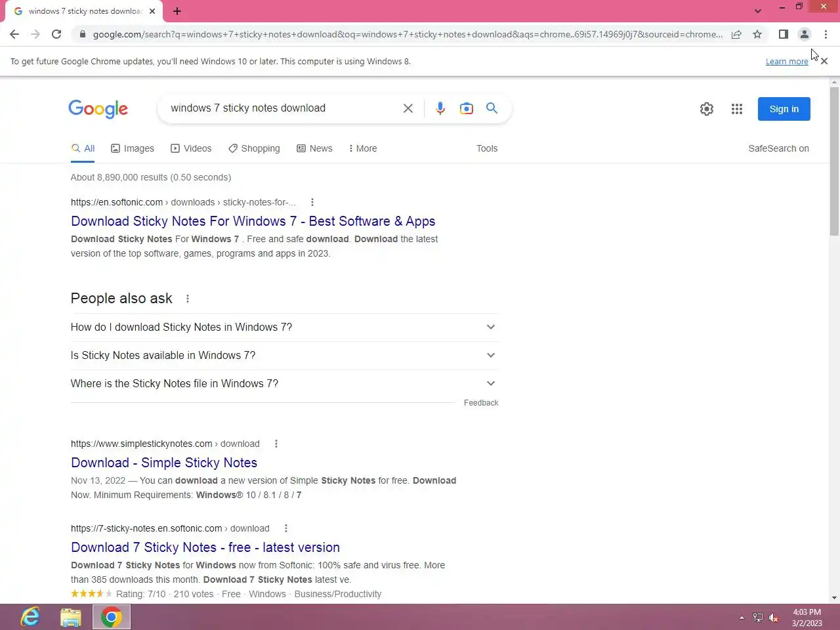Click the page vertical scrollbar thumb
Image resolution: width=840 pixels, height=630 pixels.
pos(834,161)
